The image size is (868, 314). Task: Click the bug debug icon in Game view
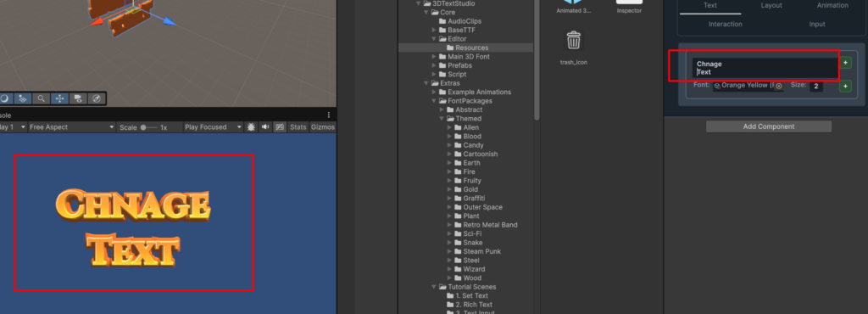pos(251,126)
